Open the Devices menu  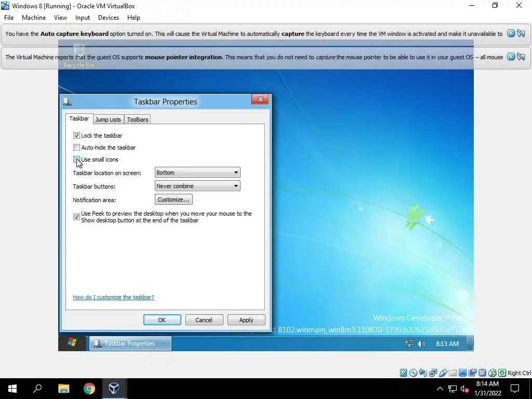(109, 18)
